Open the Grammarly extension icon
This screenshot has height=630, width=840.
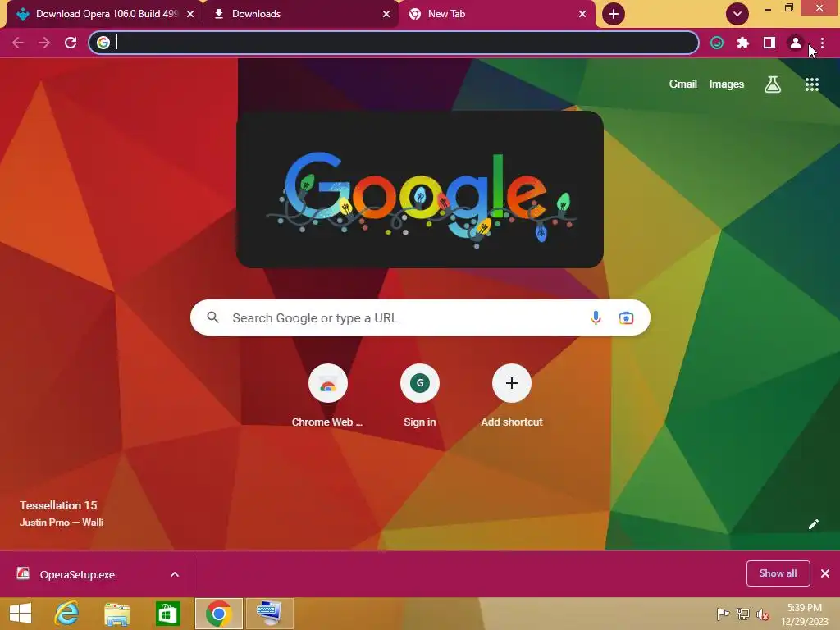coord(717,43)
